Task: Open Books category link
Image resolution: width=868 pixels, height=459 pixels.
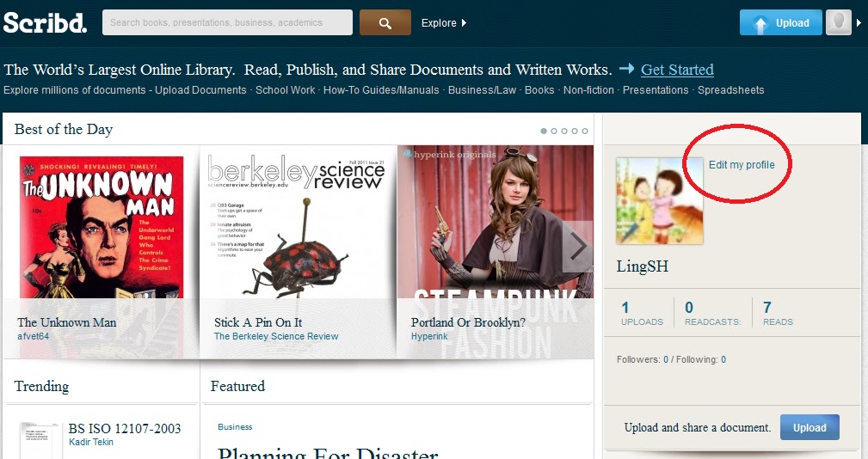Action: tap(539, 90)
